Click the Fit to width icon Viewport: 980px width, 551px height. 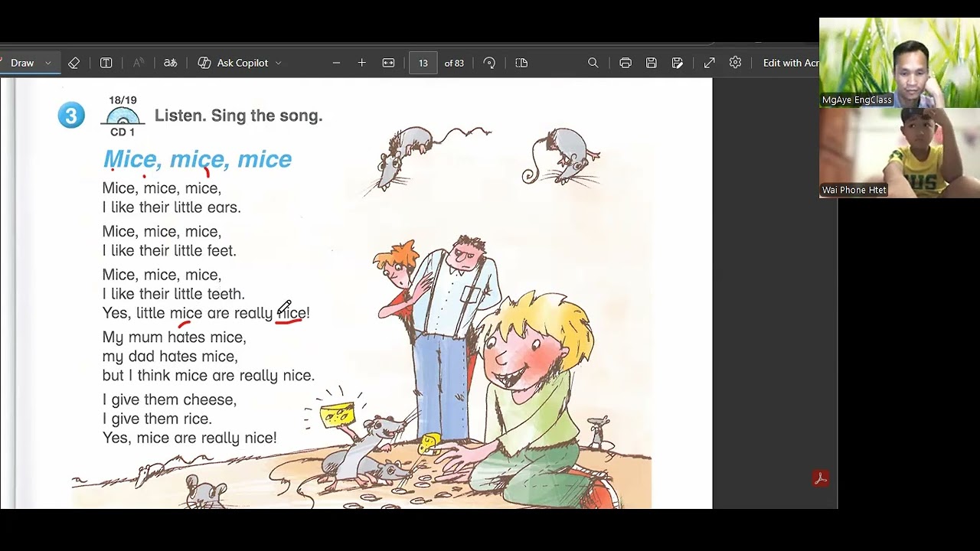(x=388, y=63)
